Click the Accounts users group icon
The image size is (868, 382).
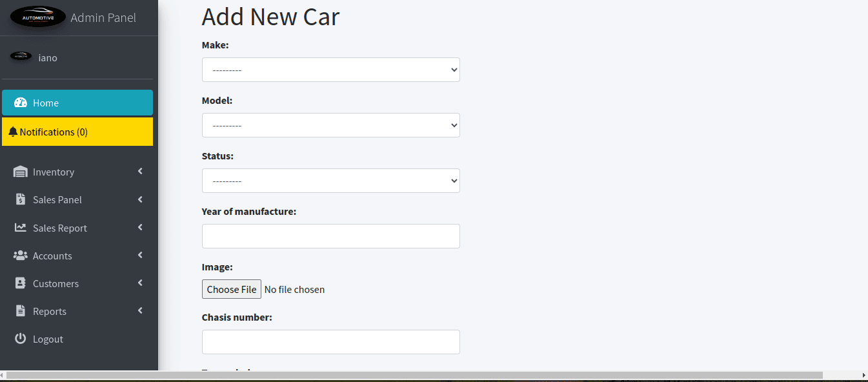point(20,256)
